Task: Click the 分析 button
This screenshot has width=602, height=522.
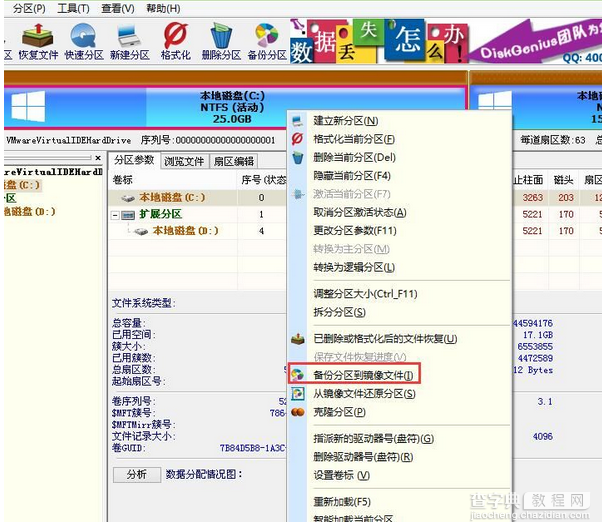Action: point(137,474)
